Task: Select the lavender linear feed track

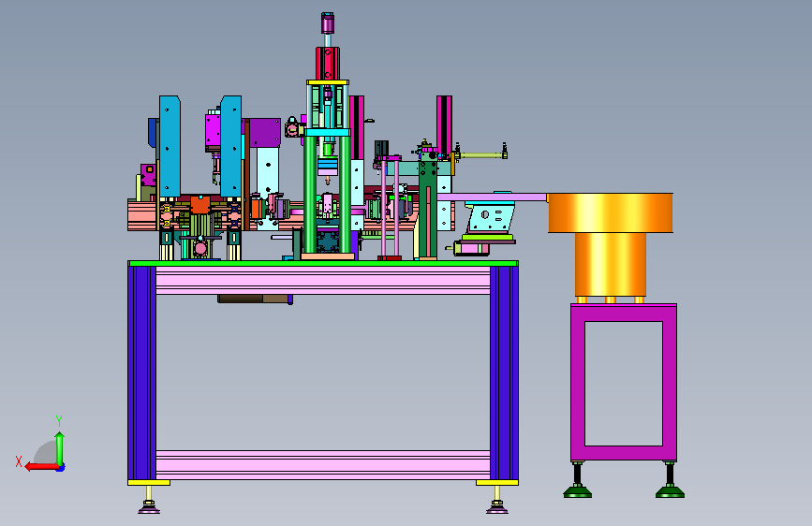Action: click(492, 197)
